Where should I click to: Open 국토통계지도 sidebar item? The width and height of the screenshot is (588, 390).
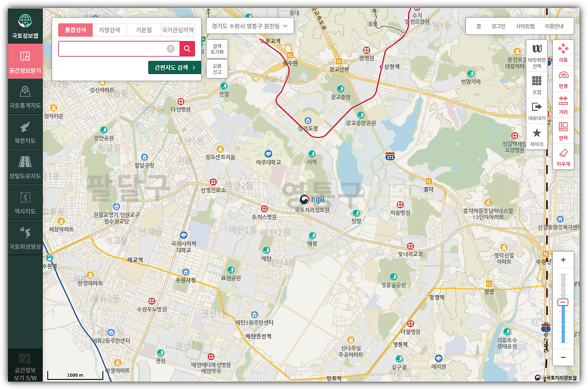(25, 97)
